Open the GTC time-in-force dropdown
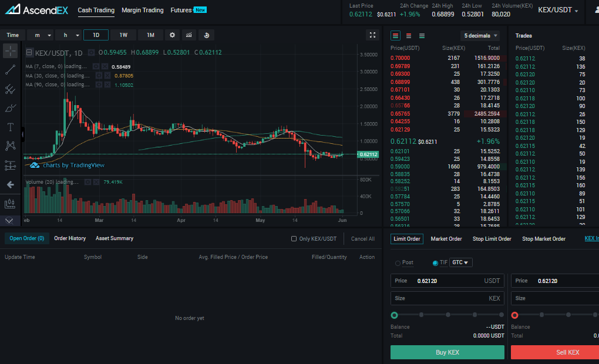Viewport: 599px width, 364px height. tap(460, 262)
